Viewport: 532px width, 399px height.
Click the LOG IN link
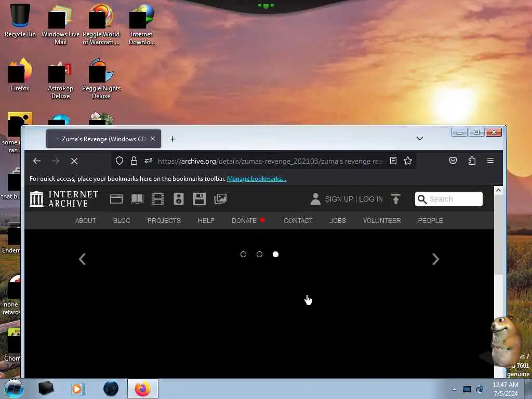click(371, 199)
